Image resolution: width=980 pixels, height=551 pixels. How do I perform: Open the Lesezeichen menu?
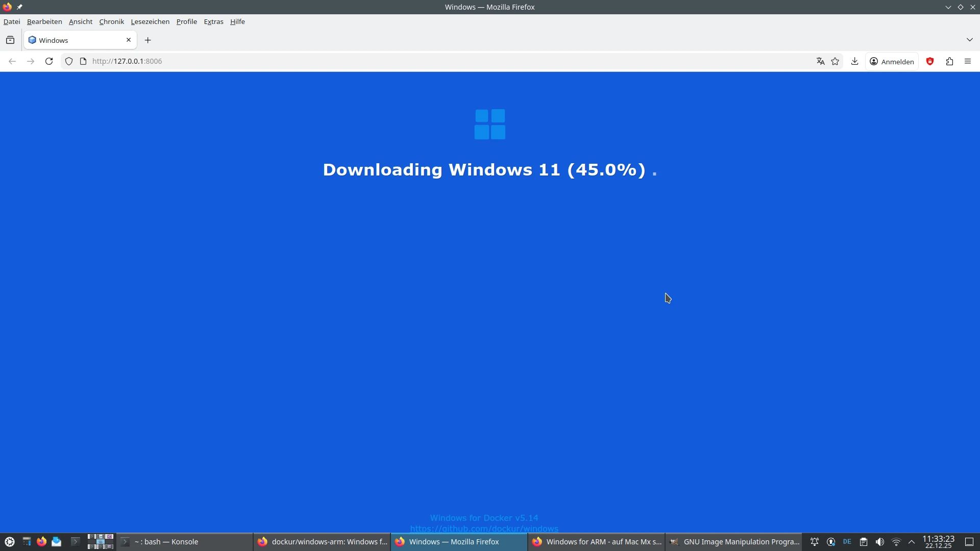click(x=150, y=21)
